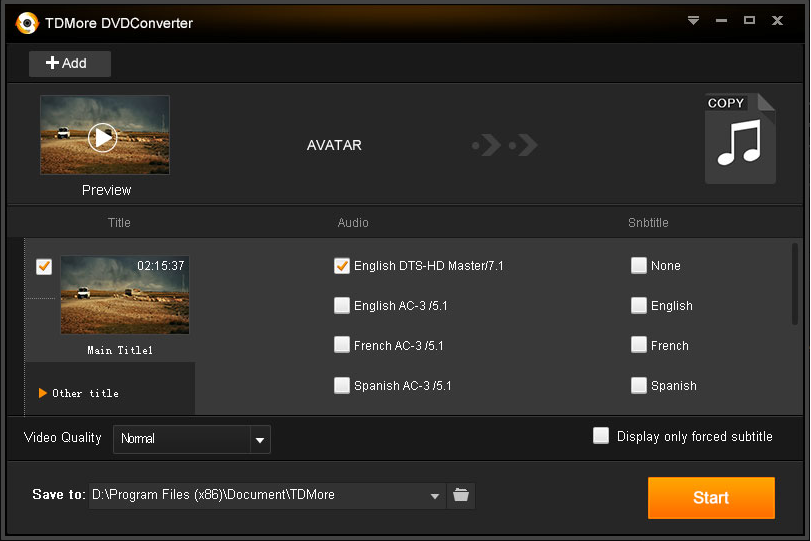The width and height of the screenshot is (811, 541).
Task: Check the French subtitle option
Action: (639, 345)
